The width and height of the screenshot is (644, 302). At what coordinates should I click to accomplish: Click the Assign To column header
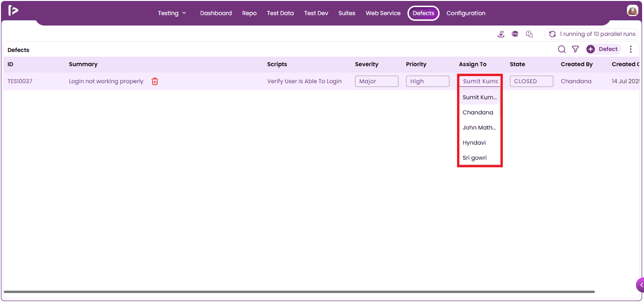pos(473,64)
